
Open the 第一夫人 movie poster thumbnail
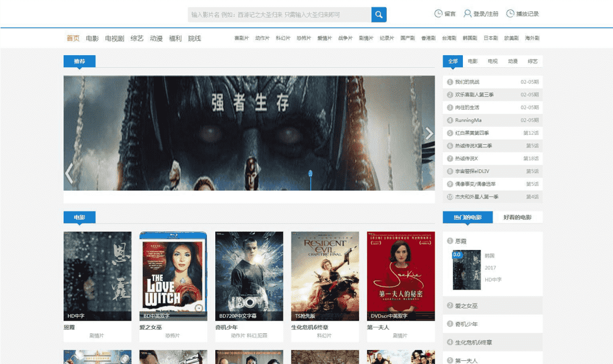[x=400, y=275]
